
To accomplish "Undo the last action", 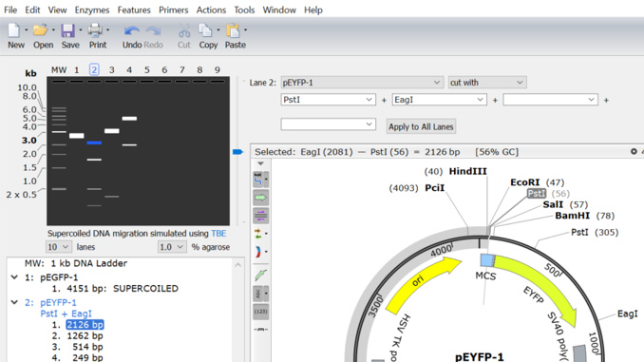I will [132, 31].
